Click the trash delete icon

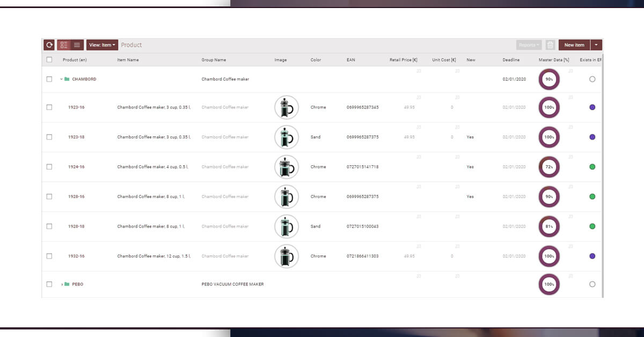(550, 45)
